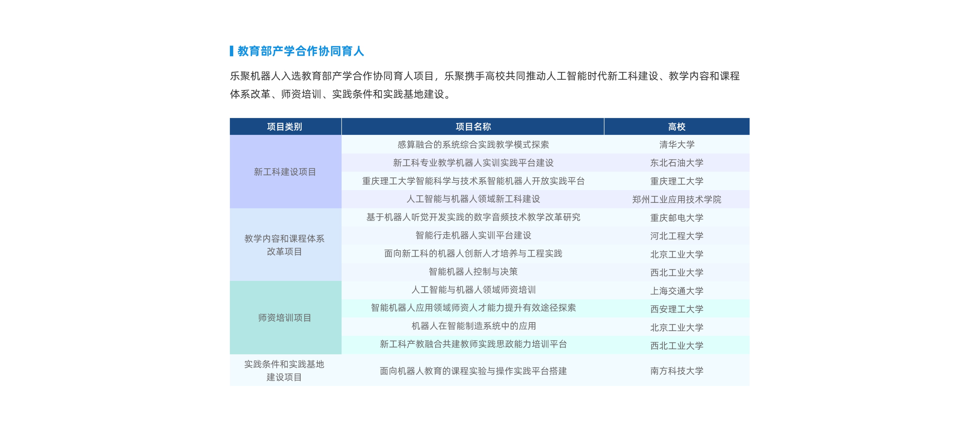Click the 师资培训项目 category cell
The width and height of the screenshot is (980, 429).
tap(285, 318)
